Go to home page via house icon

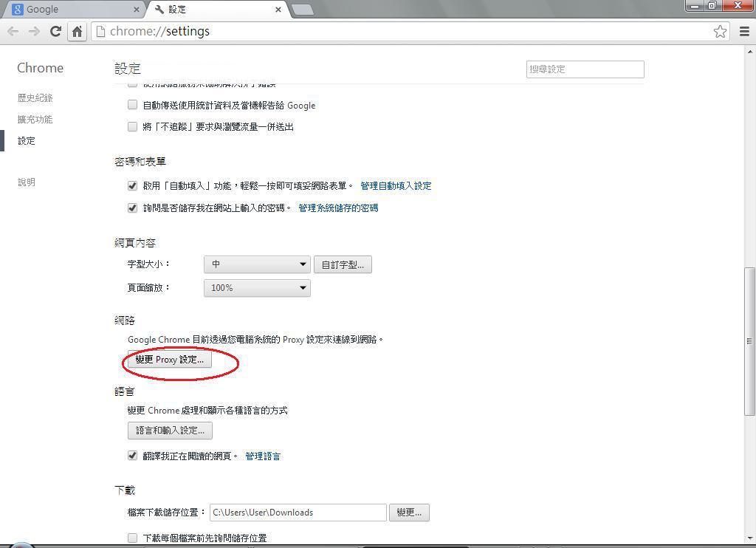77,32
